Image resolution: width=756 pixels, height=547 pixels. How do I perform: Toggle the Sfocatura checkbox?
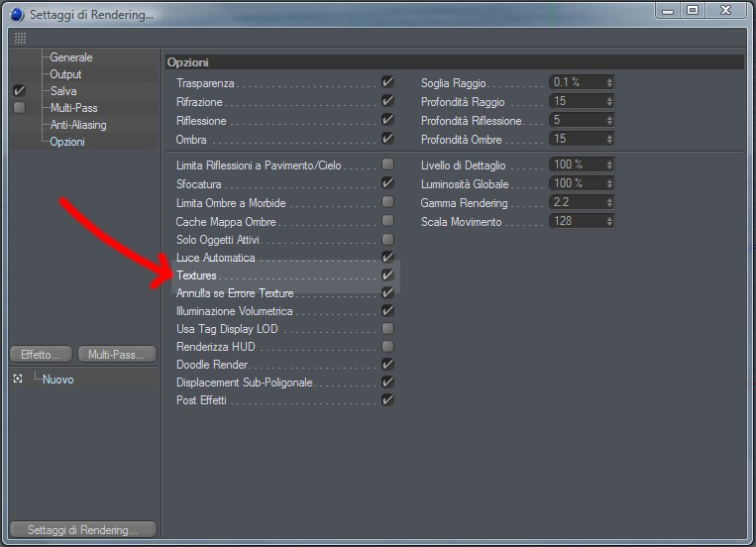click(387, 182)
